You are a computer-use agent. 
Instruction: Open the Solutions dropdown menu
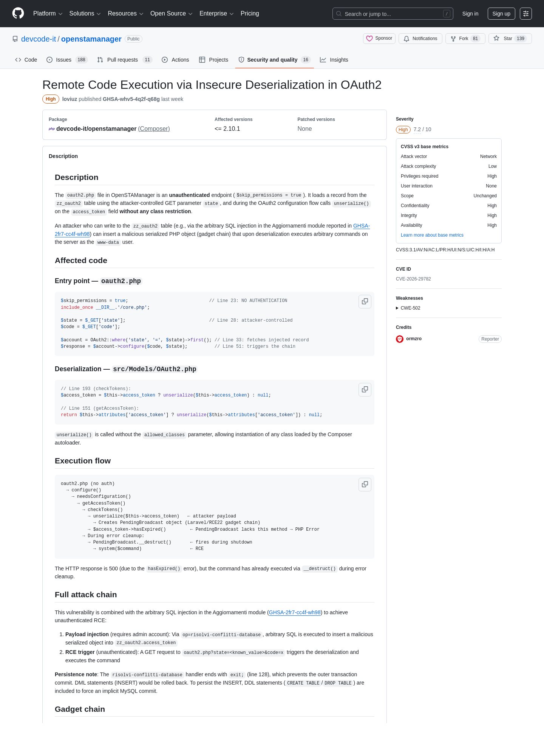pyautogui.click(x=85, y=14)
